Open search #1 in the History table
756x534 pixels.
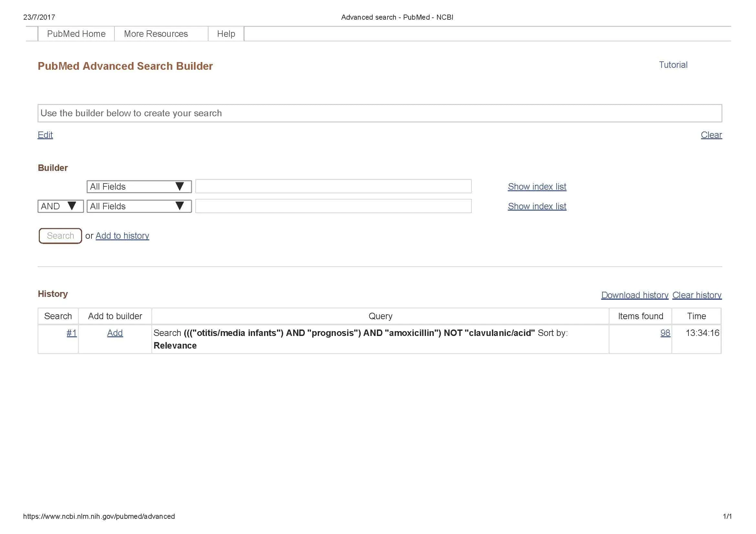[x=71, y=333]
